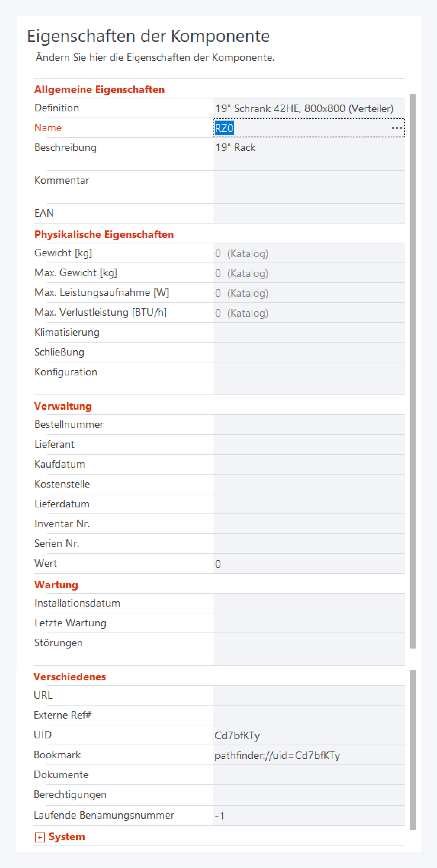Select the Klimatisierung value field
The image size is (437, 868).
309,333
